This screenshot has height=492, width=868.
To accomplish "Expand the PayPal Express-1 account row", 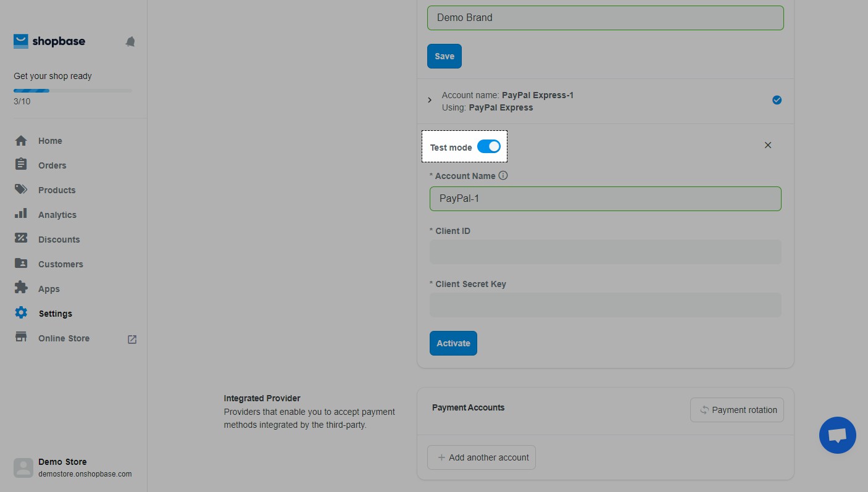I will 430,100.
